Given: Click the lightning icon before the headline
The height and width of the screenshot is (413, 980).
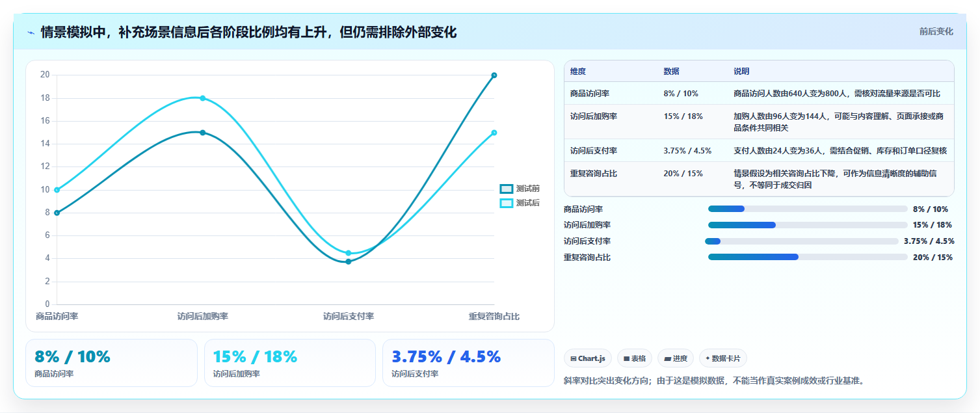Looking at the screenshot, I should click(31, 32).
